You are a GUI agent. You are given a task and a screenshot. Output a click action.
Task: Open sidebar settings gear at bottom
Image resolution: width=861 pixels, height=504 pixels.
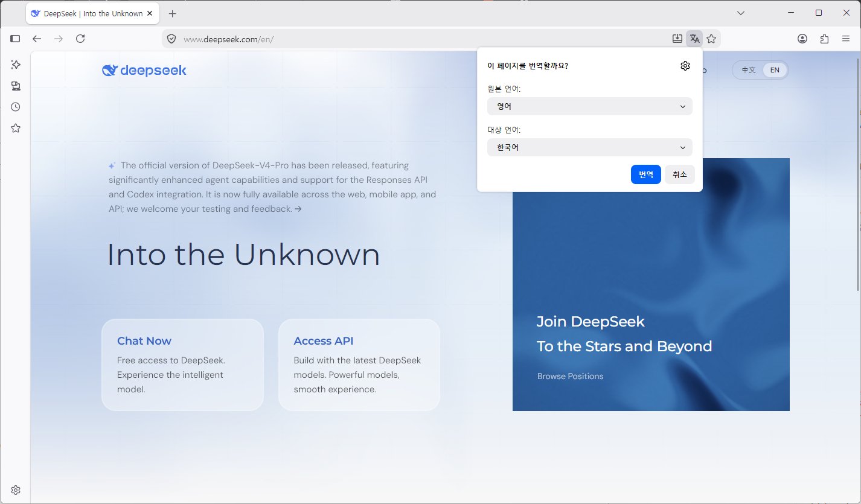pos(16,490)
